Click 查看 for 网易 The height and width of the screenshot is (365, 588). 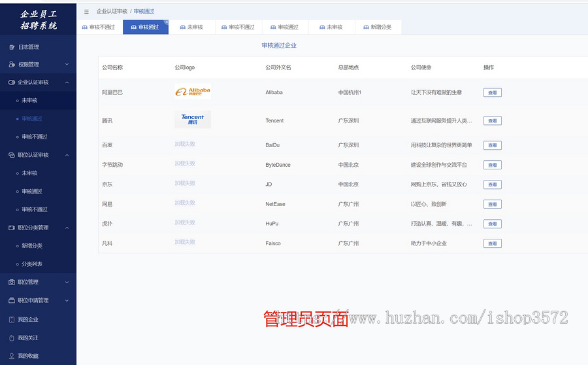coord(493,204)
